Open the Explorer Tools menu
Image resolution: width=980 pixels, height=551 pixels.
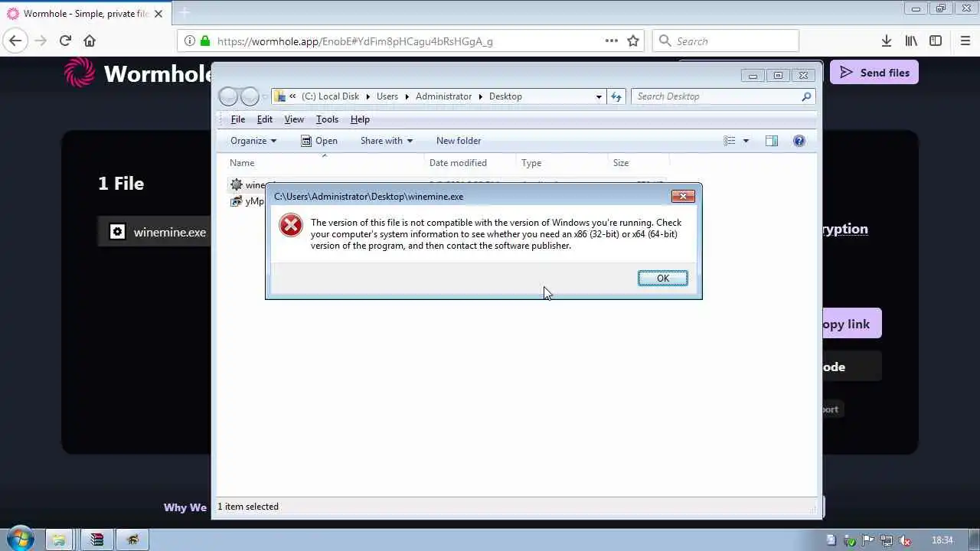(327, 119)
